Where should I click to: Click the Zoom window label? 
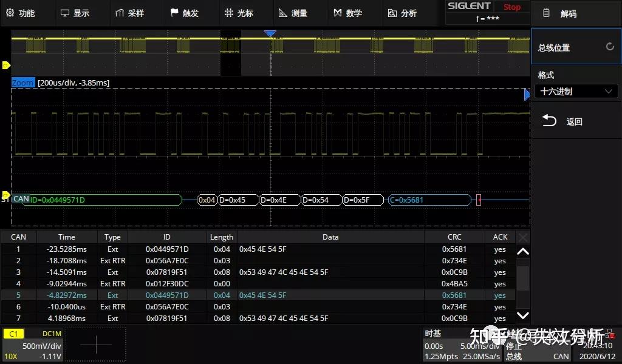[x=22, y=83]
